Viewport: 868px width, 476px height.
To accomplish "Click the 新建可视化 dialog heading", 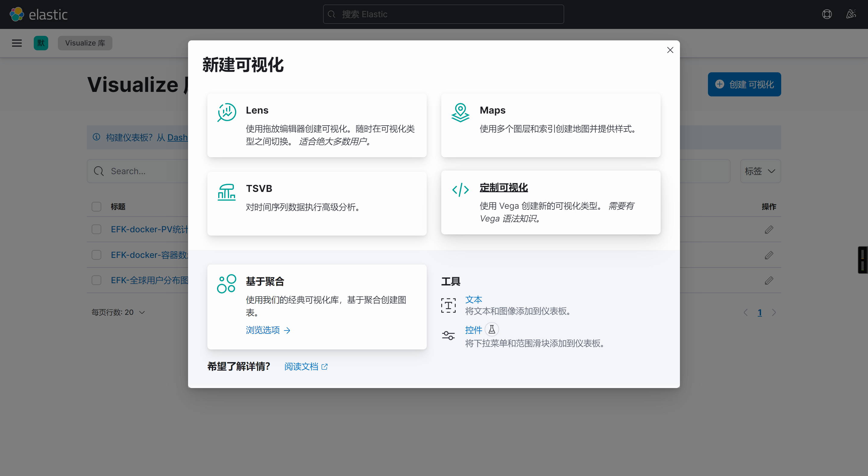I will (x=243, y=65).
